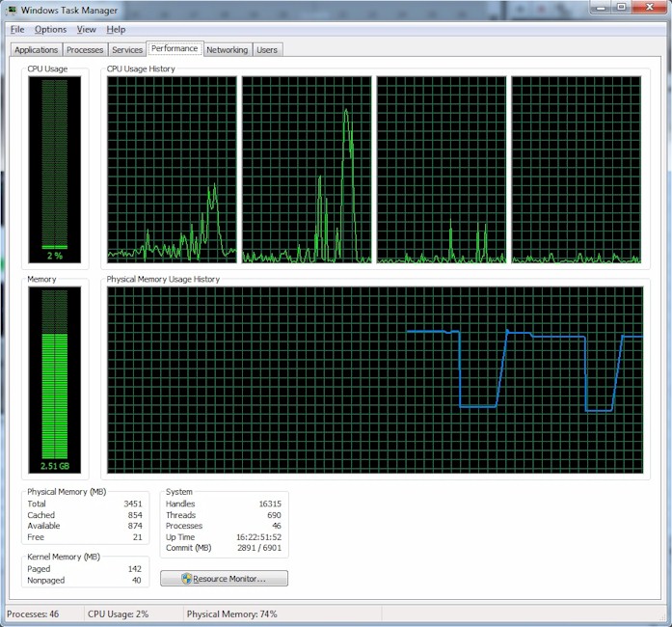This screenshot has height=627, width=672.
Task: Click the second CPU history graph with tall spike
Action: pyautogui.click(x=307, y=170)
